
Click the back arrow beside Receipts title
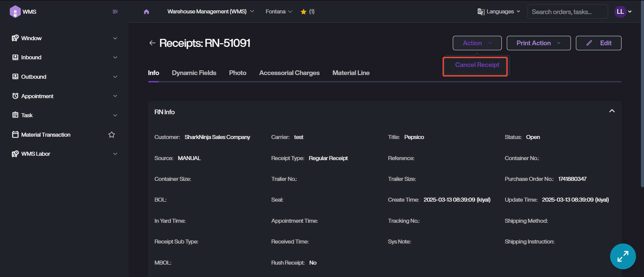(152, 43)
